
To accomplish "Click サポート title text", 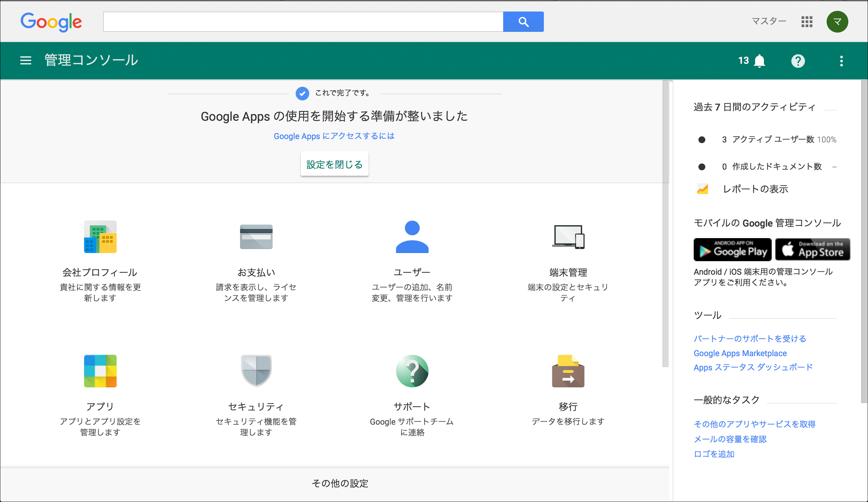I will tap(412, 407).
